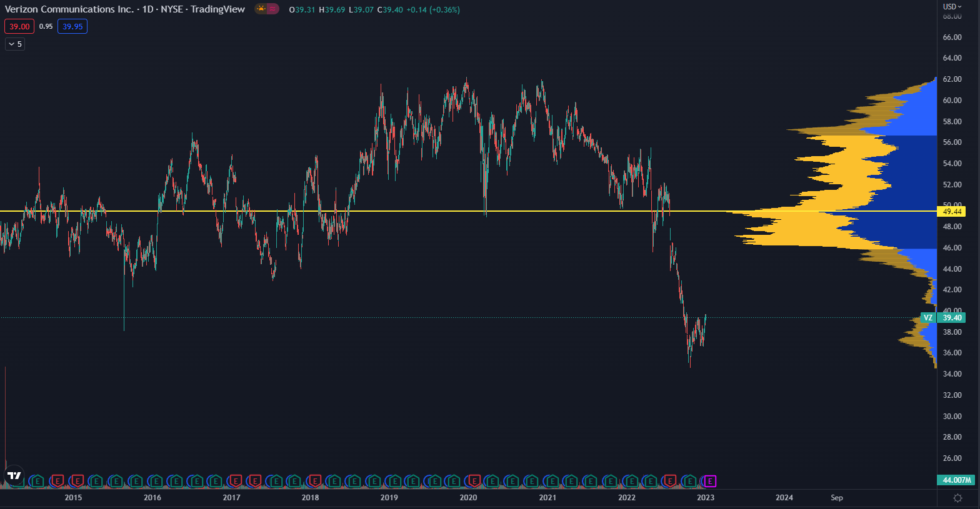This screenshot has height=509, width=980.
Task: Click the pink wave data status icon
Action: pyautogui.click(x=273, y=9)
